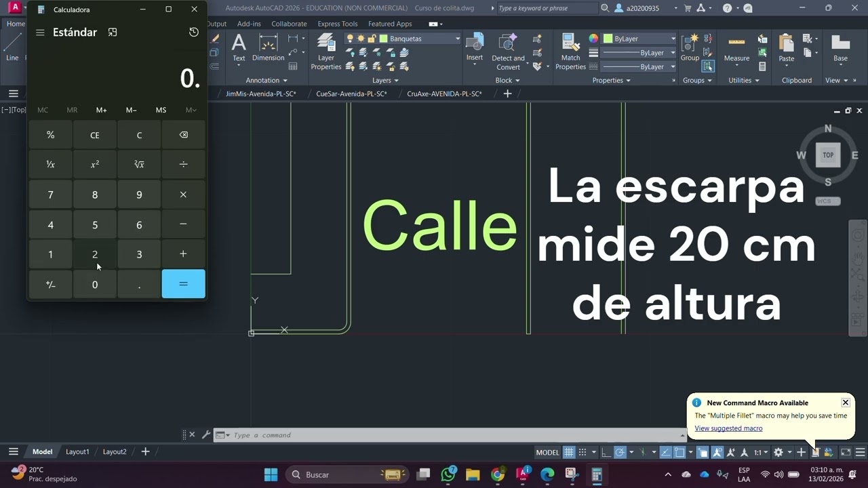Click the square root key in calculator
Image resolution: width=868 pixels, height=488 pixels.
pyautogui.click(x=139, y=165)
